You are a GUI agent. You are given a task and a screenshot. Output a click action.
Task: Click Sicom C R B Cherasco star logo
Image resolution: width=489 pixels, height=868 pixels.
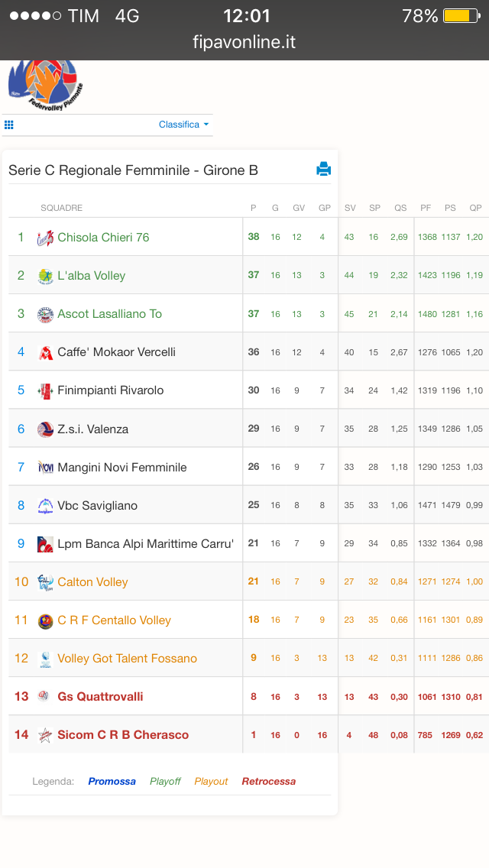coord(45,735)
